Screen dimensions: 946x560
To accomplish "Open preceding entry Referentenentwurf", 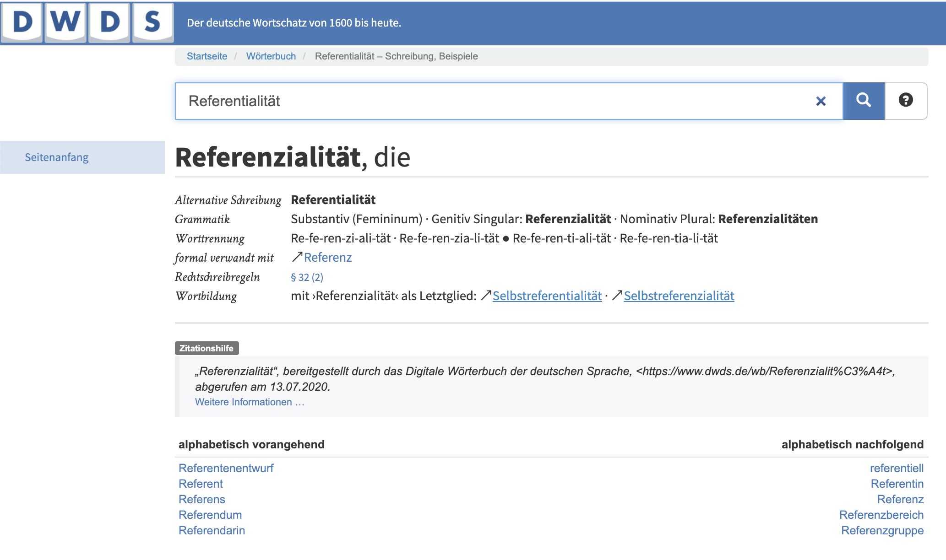I will tap(226, 468).
